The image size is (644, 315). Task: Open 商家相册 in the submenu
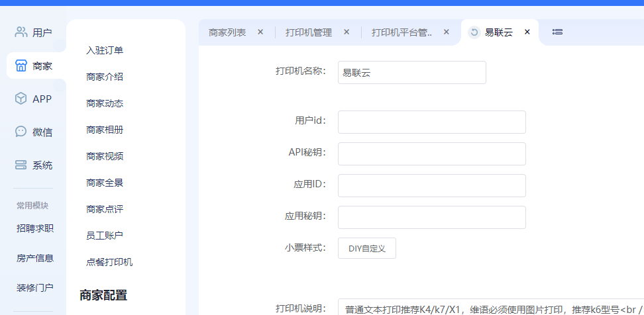click(x=105, y=130)
